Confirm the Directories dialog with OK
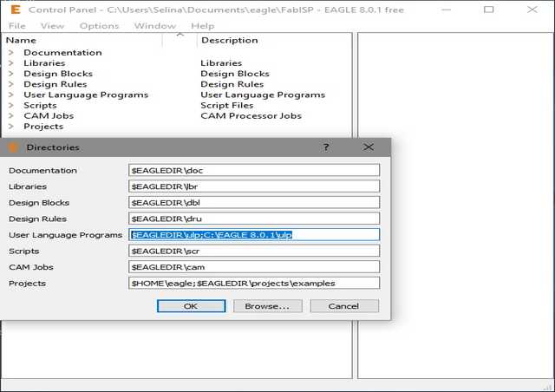This screenshot has width=555, height=392. coord(191,306)
